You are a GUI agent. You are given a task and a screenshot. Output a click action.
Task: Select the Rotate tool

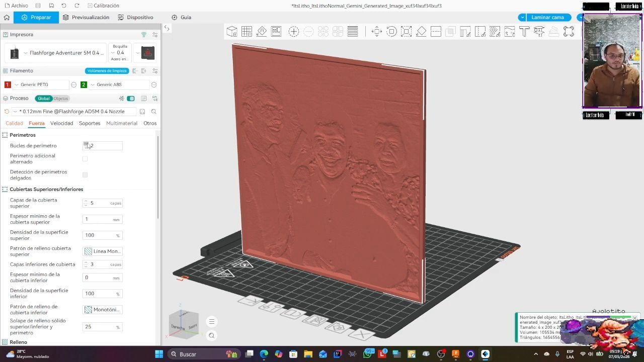click(x=391, y=32)
